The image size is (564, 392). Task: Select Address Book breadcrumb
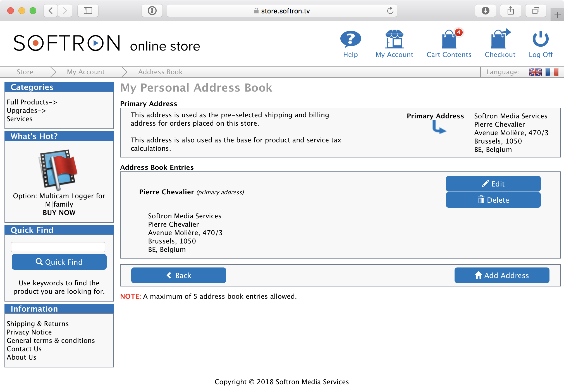click(x=160, y=72)
